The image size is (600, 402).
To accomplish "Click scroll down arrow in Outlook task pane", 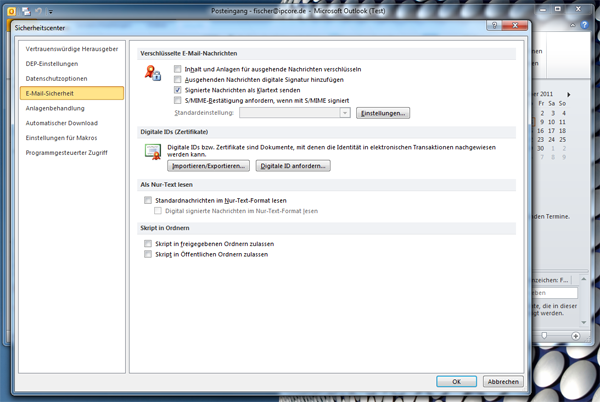I will pyautogui.click(x=584, y=322).
